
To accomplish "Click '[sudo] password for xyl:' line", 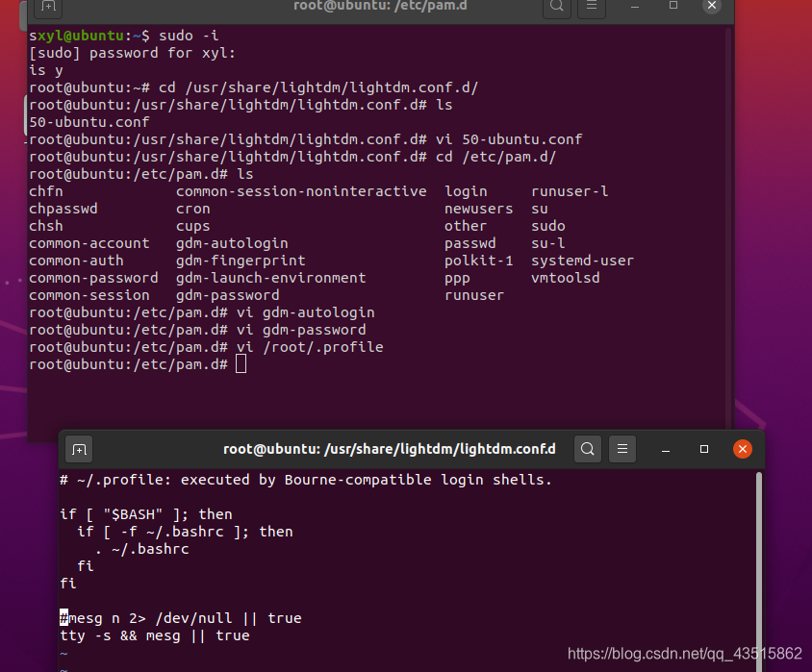I will click(132, 53).
